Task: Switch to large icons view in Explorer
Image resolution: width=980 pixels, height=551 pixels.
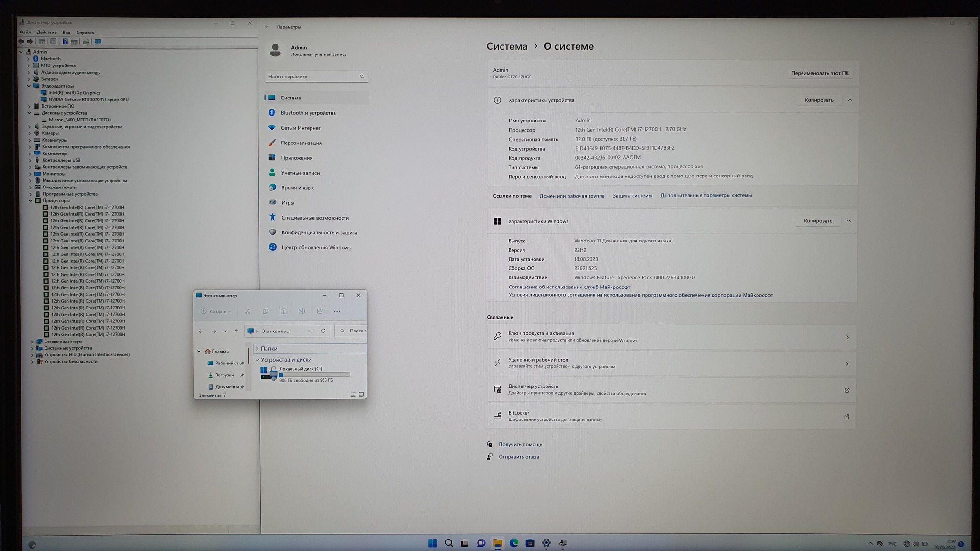Action: [361, 395]
